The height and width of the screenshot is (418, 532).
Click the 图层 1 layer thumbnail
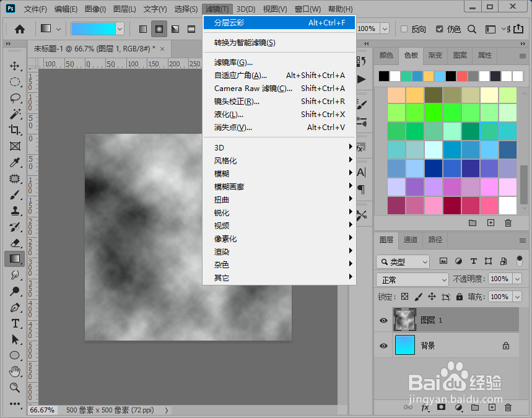click(404, 320)
